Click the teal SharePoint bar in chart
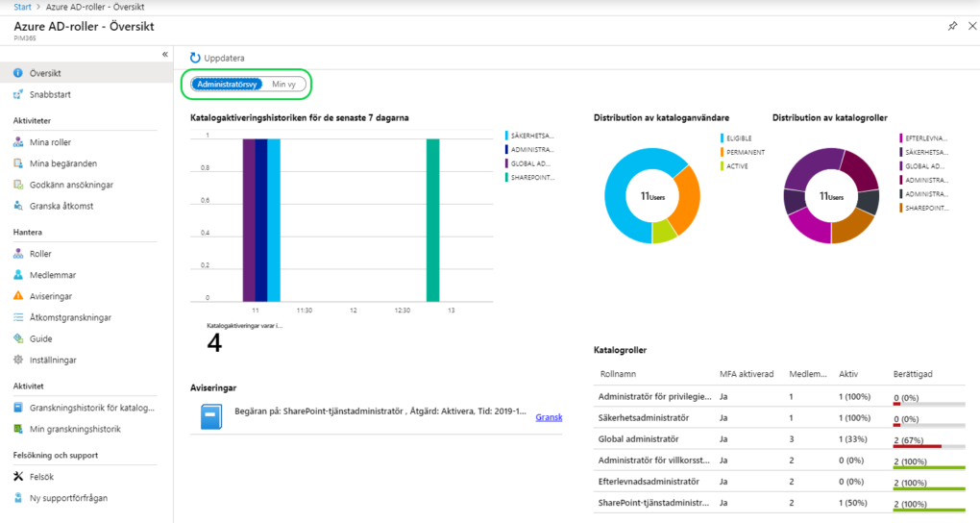Image resolution: width=980 pixels, height=523 pixels. [432, 220]
